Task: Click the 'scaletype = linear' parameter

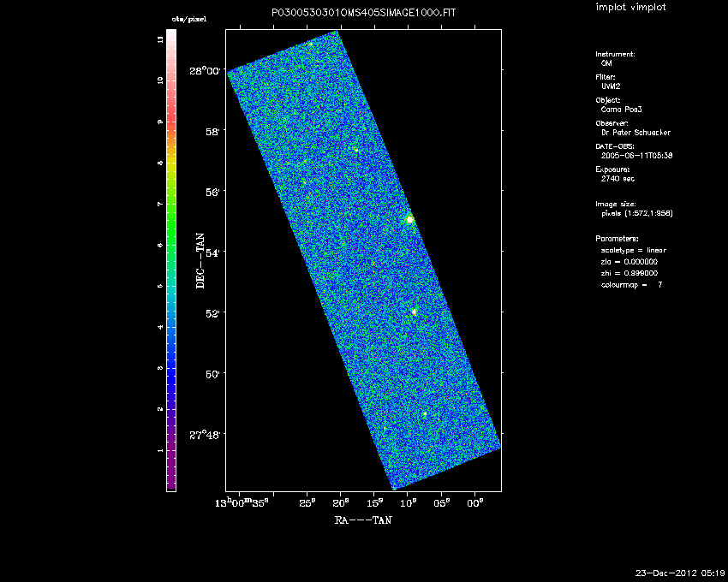Action: [x=634, y=251]
